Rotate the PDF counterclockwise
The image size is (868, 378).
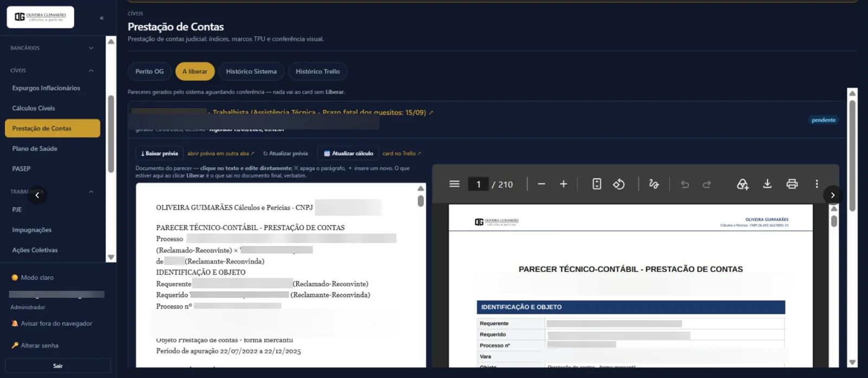619,184
